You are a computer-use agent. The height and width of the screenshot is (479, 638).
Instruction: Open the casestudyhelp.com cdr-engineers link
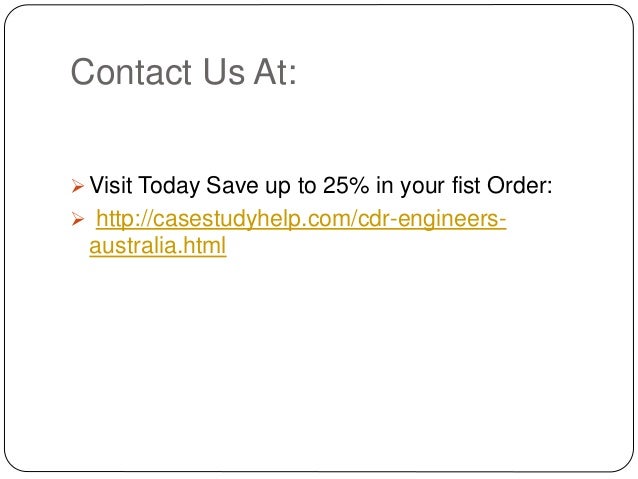click(x=301, y=219)
